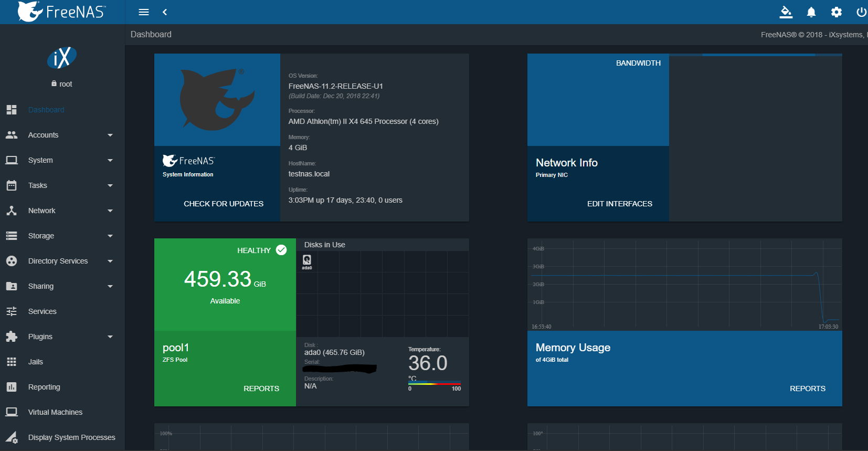The width and height of the screenshot is (868, 451).
Task: Open REPORTS on Memory Usage card
Action: pyautogui.click(x=808, y=389)
